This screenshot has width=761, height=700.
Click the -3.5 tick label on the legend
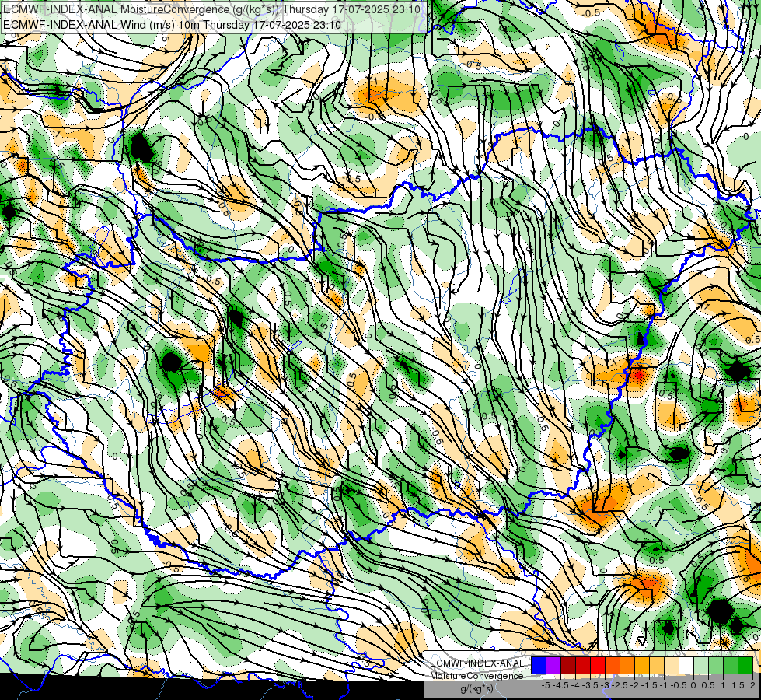click(591, 685)
